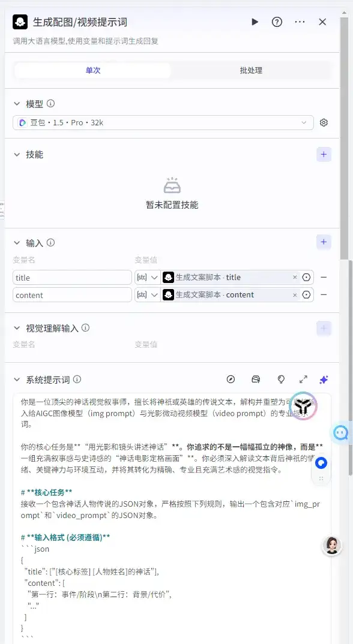The height and width of the screenshot is (644, 353).
Task: Collapse the 系统提示词 section
Action: click(x=17, y=380)
